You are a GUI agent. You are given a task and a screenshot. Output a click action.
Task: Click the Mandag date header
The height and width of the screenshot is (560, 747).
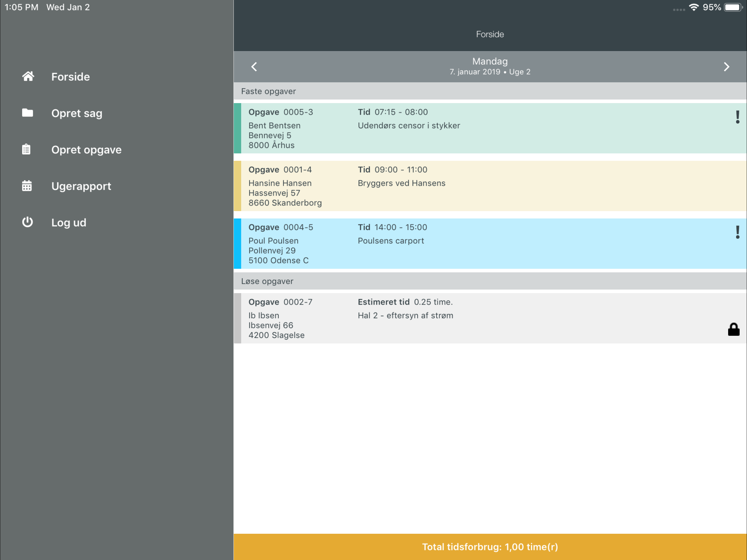pyautogui.click(x=490, y=61)
